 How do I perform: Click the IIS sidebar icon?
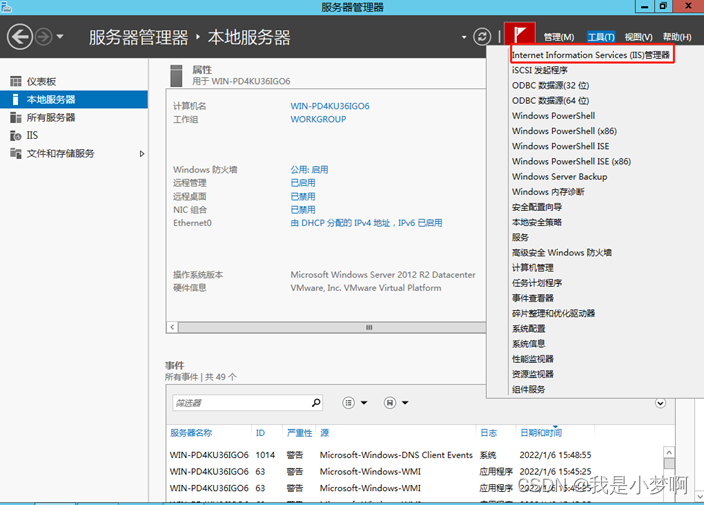[x=16, y=135]
